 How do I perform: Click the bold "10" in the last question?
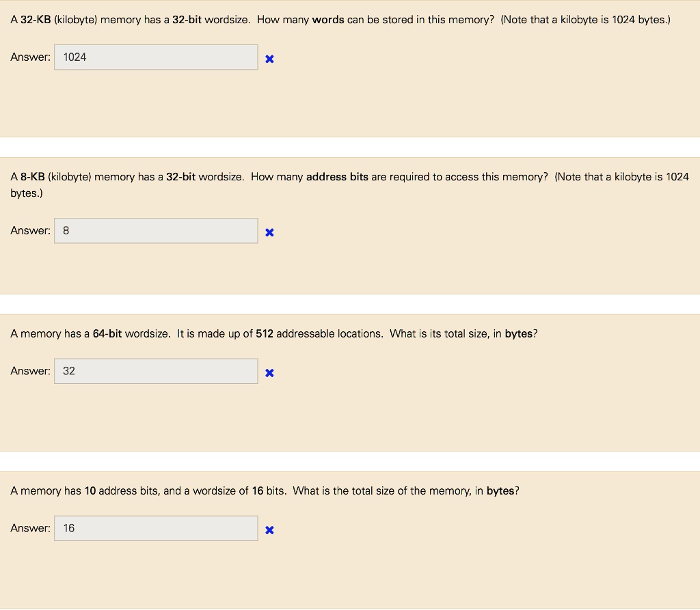(90, 491)
